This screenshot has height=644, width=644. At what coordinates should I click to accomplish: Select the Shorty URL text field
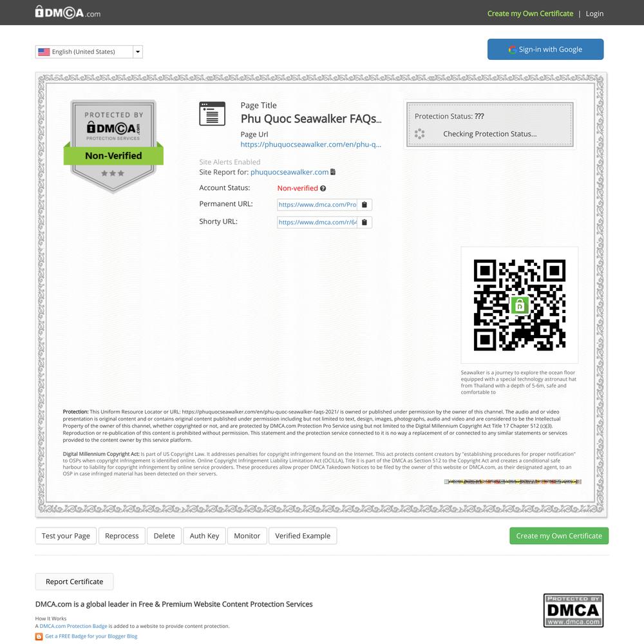[317, 222]
